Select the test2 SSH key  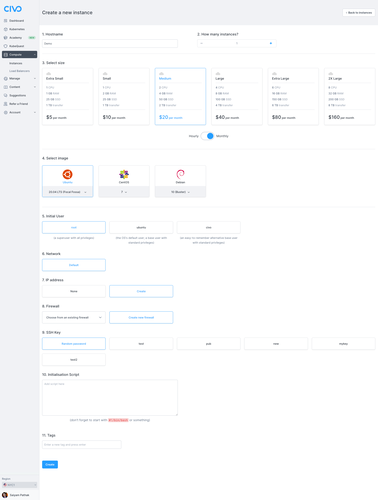coord(74,360)
